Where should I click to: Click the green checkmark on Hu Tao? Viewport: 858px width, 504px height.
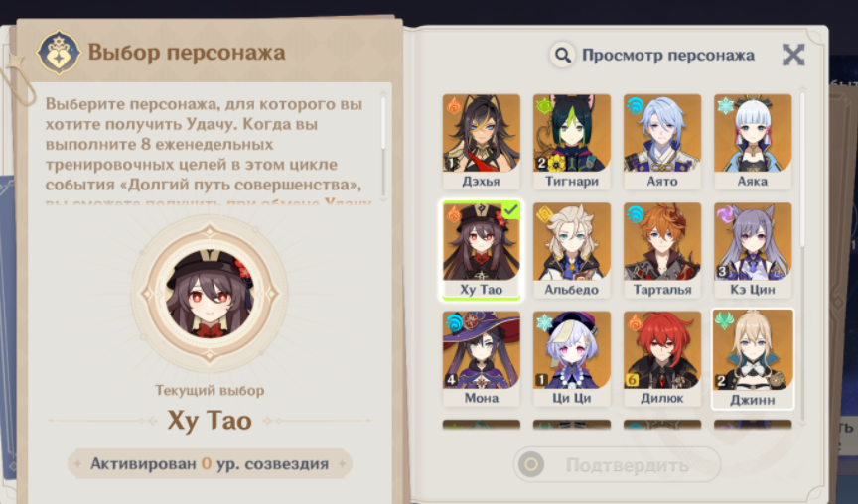(511, 210)
